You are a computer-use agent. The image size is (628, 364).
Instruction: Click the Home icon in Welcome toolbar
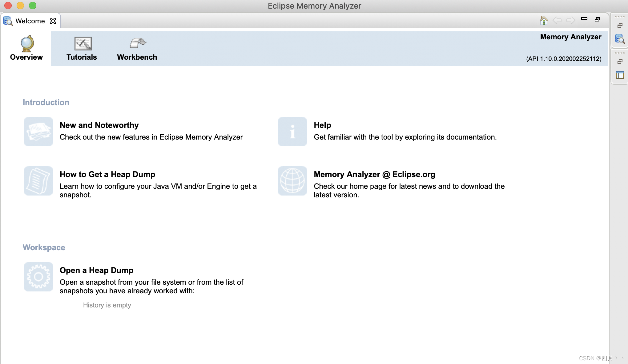[544, 21]
